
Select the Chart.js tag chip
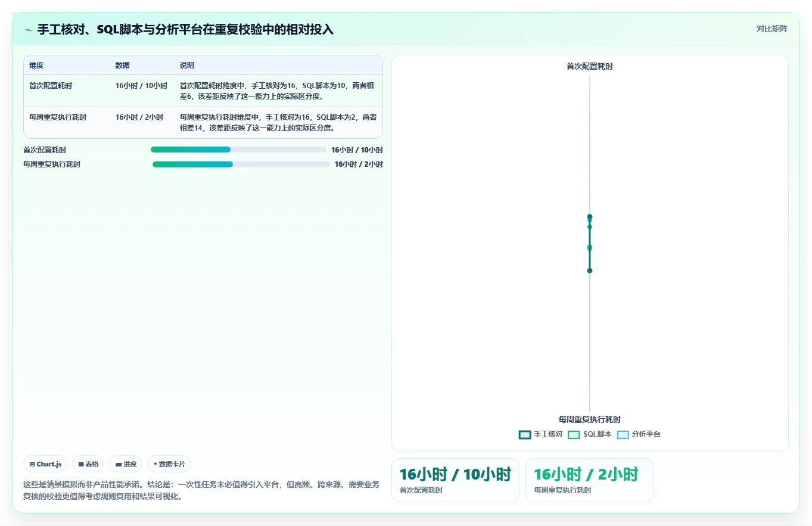(45, 464)
